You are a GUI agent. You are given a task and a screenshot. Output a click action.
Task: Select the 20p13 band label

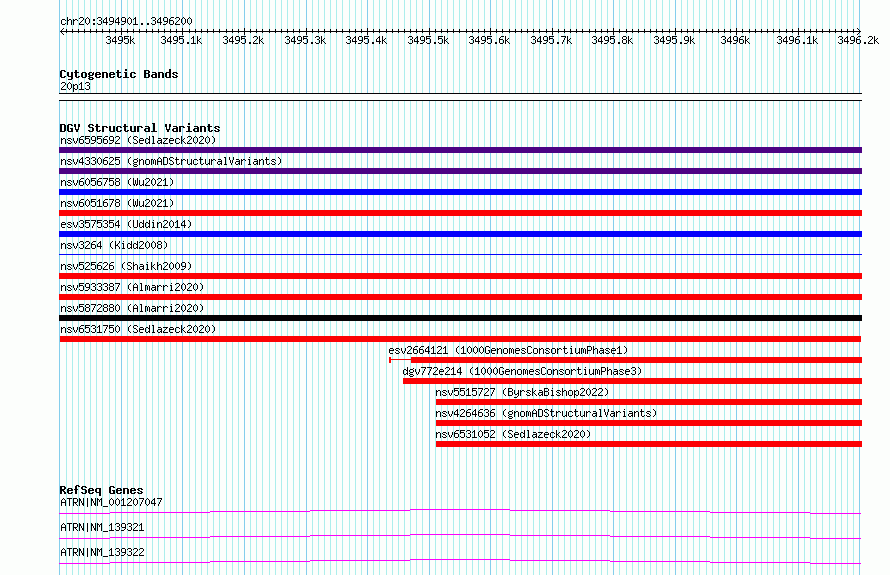(x=75, y=86)
